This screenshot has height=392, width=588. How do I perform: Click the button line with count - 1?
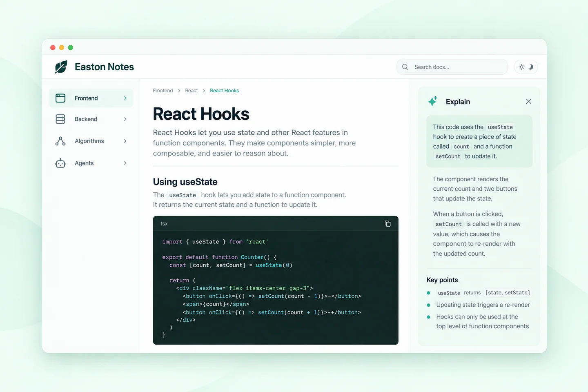tap(272, 296)
